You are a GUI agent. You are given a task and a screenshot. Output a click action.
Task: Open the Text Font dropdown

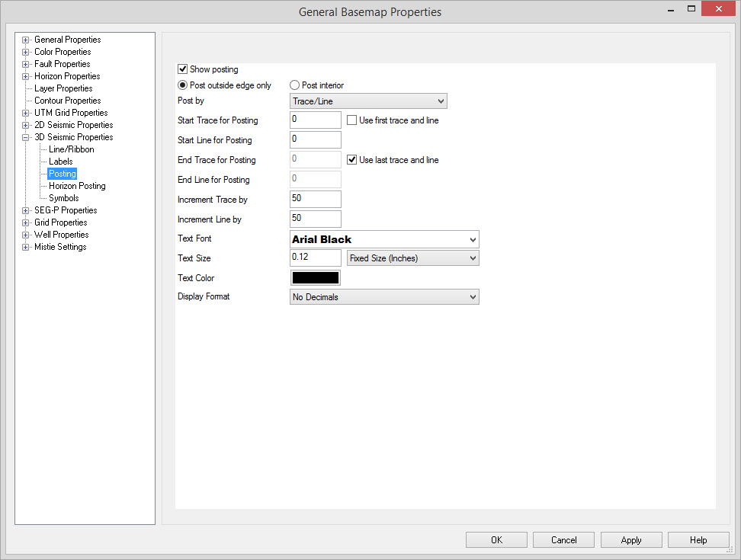pyautogui.click(x=384, y=239)
